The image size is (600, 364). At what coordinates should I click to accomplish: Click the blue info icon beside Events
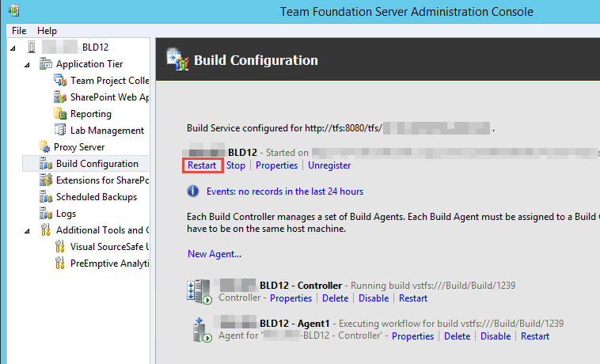[193, 191]
